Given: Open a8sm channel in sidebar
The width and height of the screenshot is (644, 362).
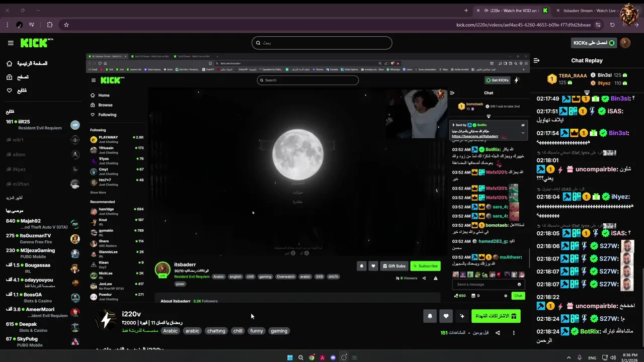Looking at the screenshot, I should (42, 154).
